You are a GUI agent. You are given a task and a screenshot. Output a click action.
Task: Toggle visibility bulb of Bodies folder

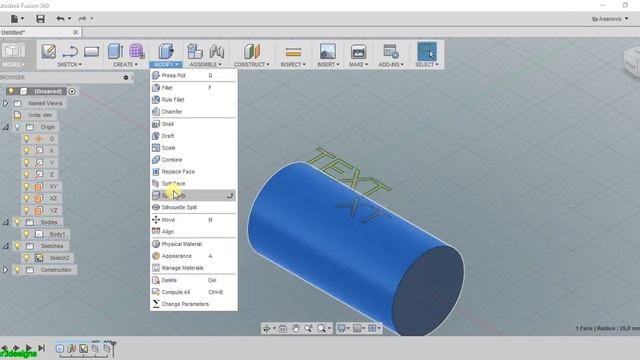point(18,222)
